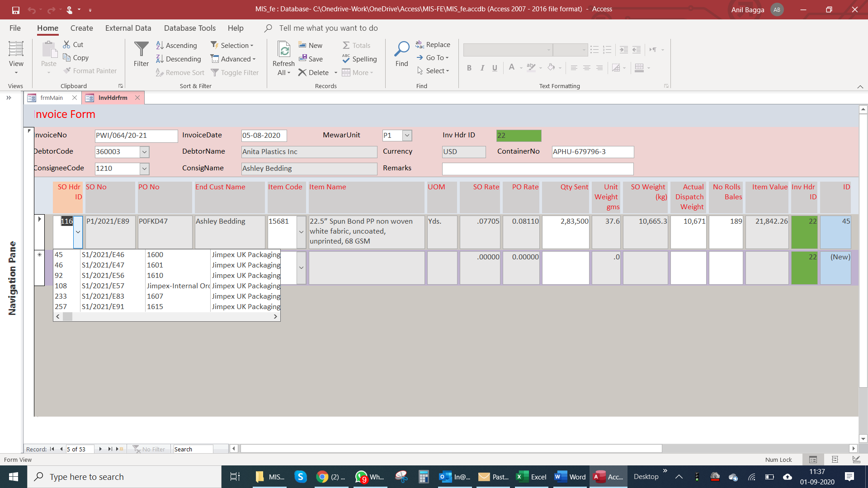The image size is (868, 488).
Task: Click the Remarks input field
Action: (x=537, y=169)
